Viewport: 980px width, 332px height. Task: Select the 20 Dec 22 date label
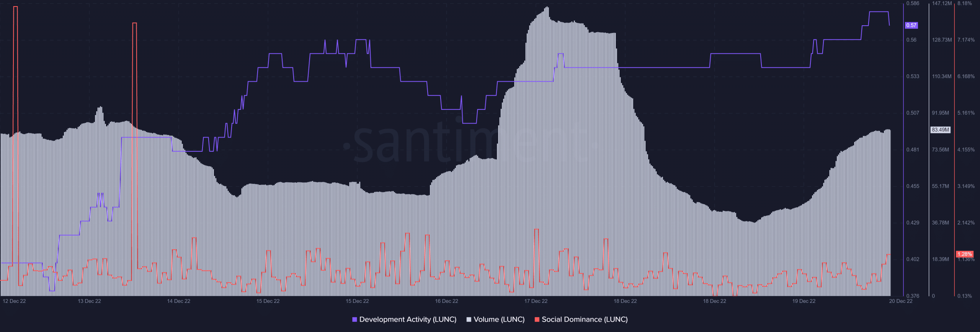pos(901,301)
